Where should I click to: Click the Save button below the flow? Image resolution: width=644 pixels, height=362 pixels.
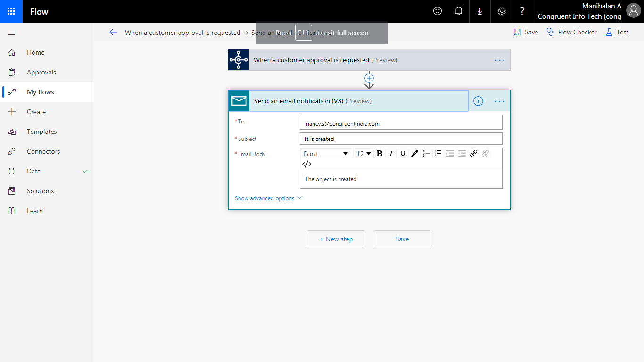pos(402,239)
